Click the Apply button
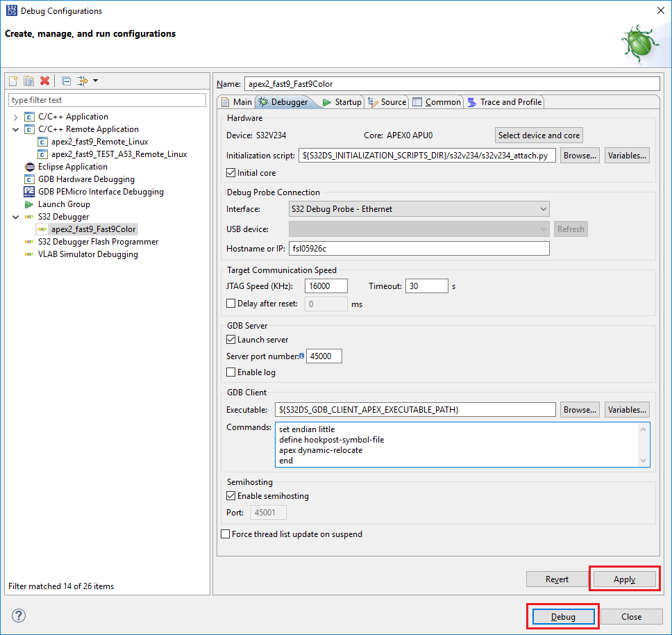The image size is (672, 635). pos(624,579)
